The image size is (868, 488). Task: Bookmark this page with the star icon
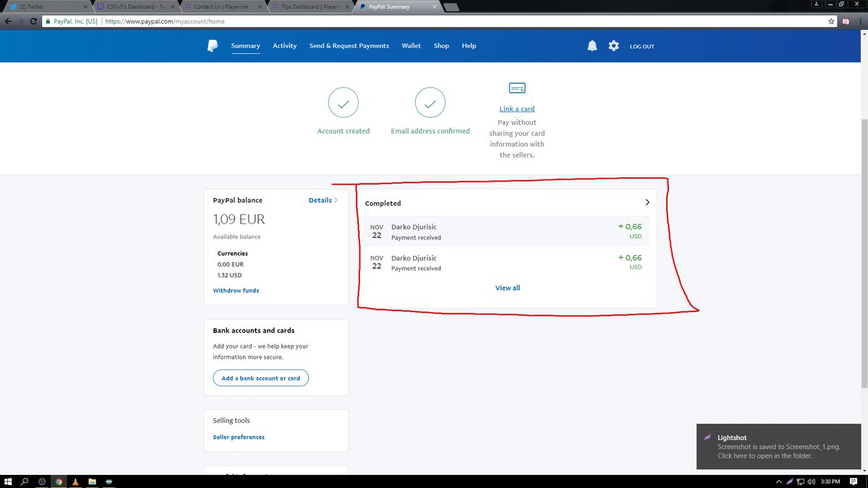[x=833, y=22]
